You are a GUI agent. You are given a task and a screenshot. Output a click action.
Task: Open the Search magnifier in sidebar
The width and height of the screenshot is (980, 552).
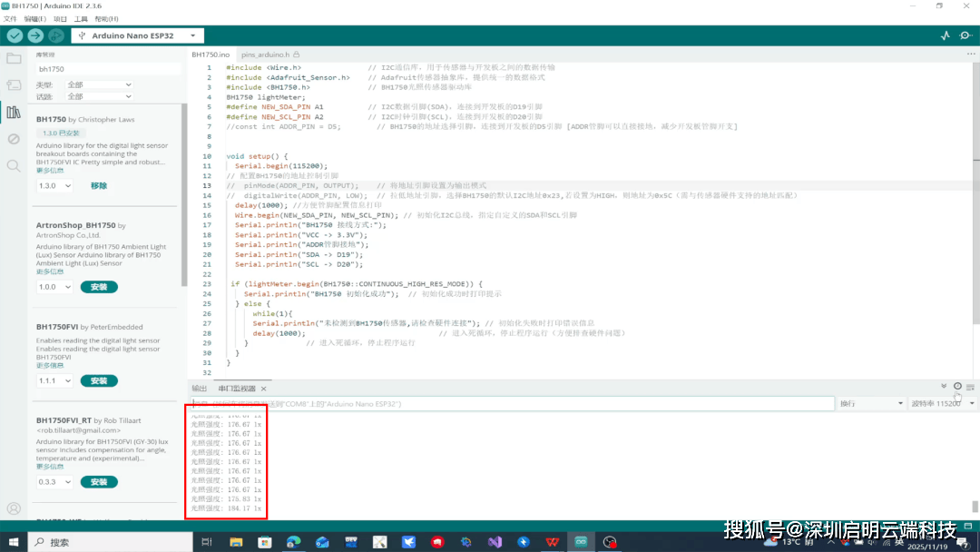[14, 166]
